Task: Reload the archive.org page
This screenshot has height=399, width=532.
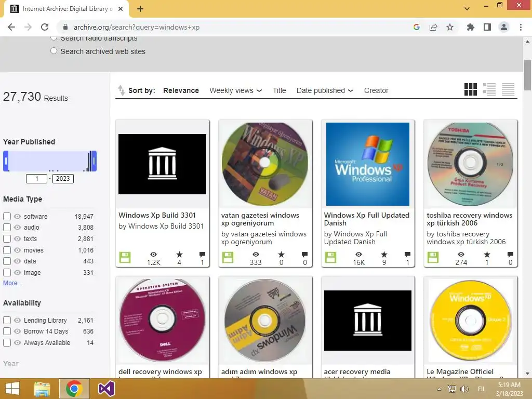Action: click(45, 27)
